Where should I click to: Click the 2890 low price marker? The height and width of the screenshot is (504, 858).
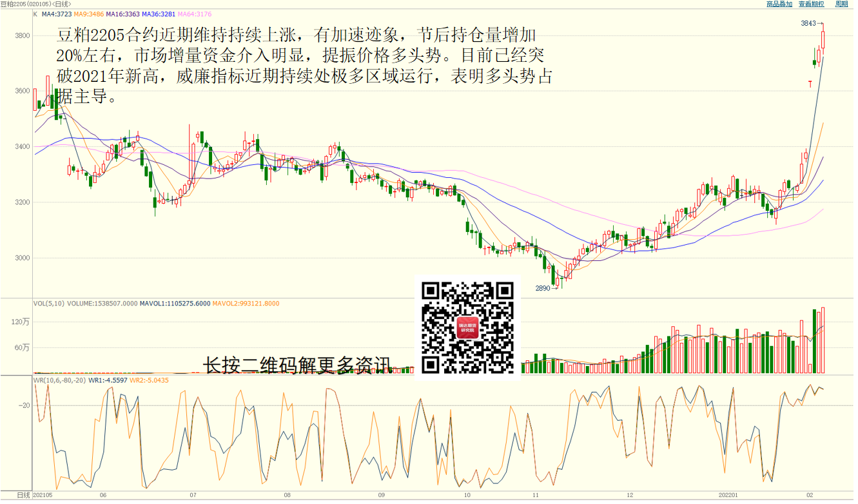pyautogui.click(x=543, y=288)
